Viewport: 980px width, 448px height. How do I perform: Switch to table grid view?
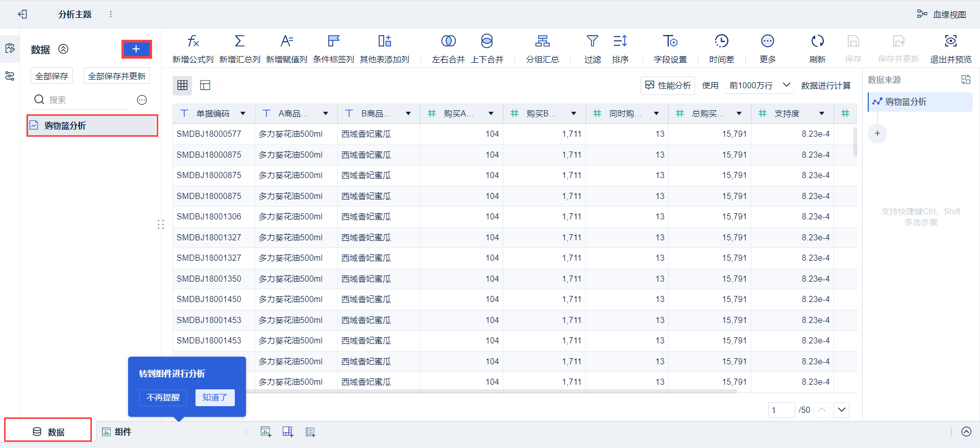pyautogui.click(x=182, y=85)
